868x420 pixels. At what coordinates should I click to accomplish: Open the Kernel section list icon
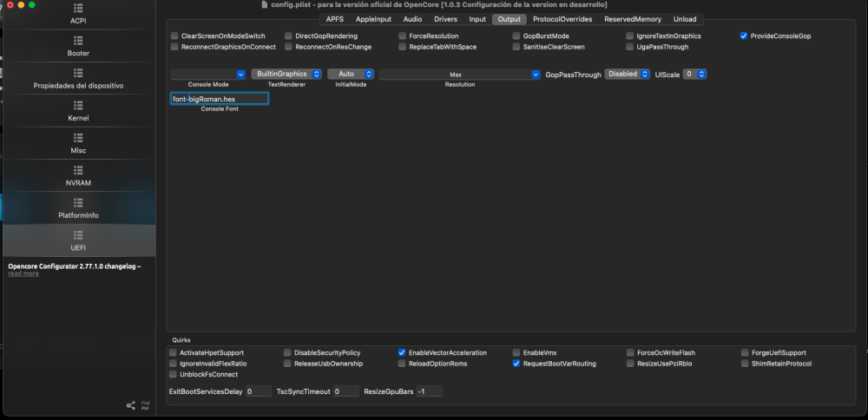(78, 105)
